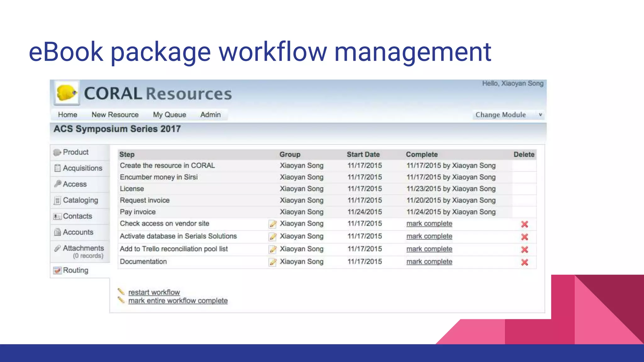The image size is (644, 362).
Task: Edit the Documentation step
Action: pyautogui.click(x=273, y=262)
